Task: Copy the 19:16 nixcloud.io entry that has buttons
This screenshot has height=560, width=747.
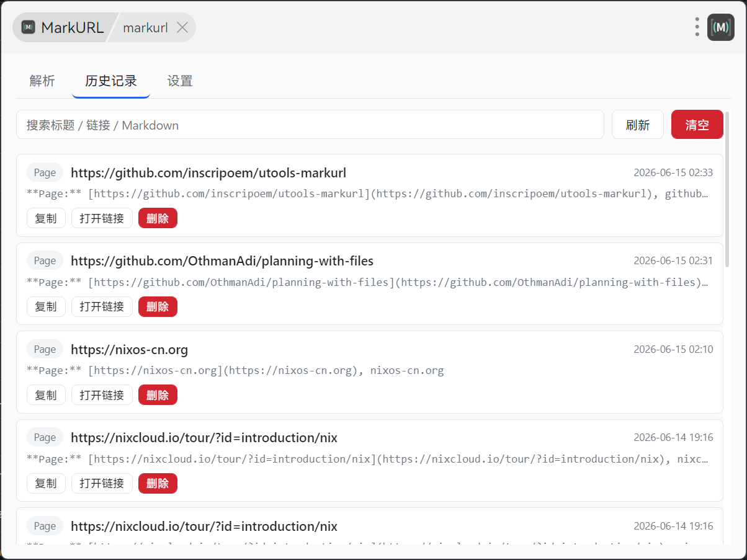Action: coord(46,483)
